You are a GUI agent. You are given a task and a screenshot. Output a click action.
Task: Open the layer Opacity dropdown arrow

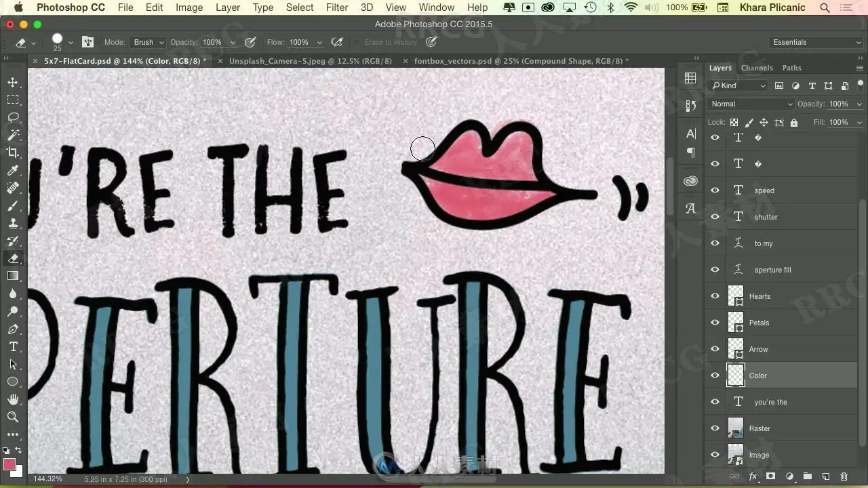(859, 104)
